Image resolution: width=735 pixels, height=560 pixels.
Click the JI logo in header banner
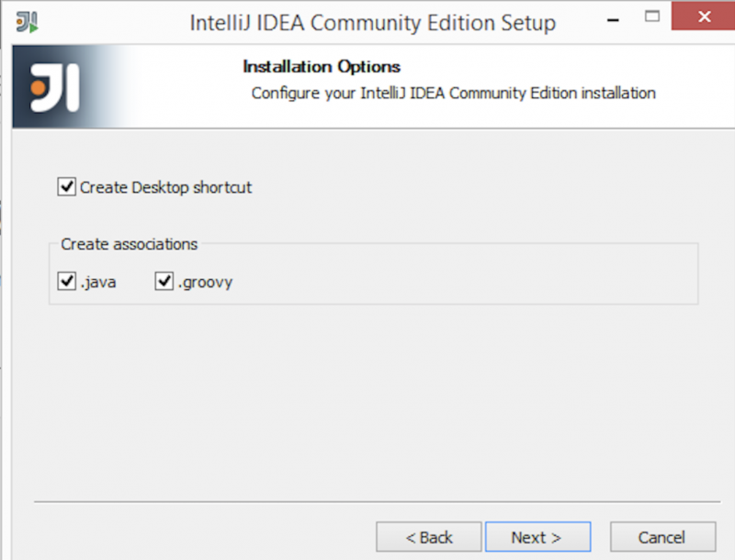coord(55,88)
